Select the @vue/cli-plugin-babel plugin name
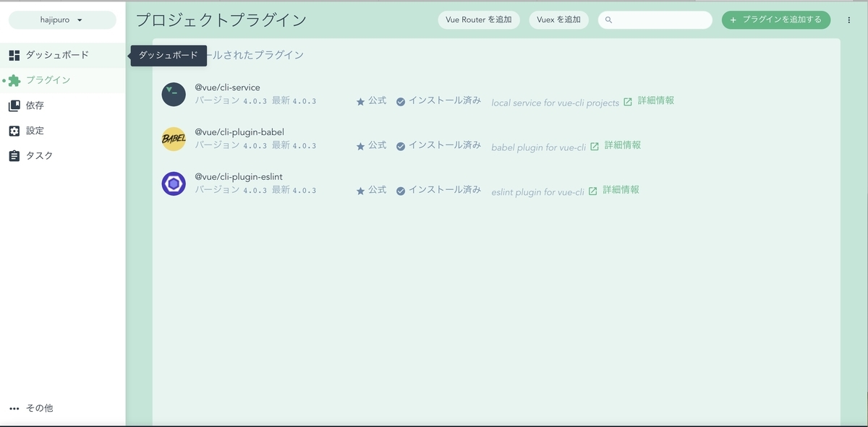The image size is (868, 427). pyautogui.click(x=239, y=132)
